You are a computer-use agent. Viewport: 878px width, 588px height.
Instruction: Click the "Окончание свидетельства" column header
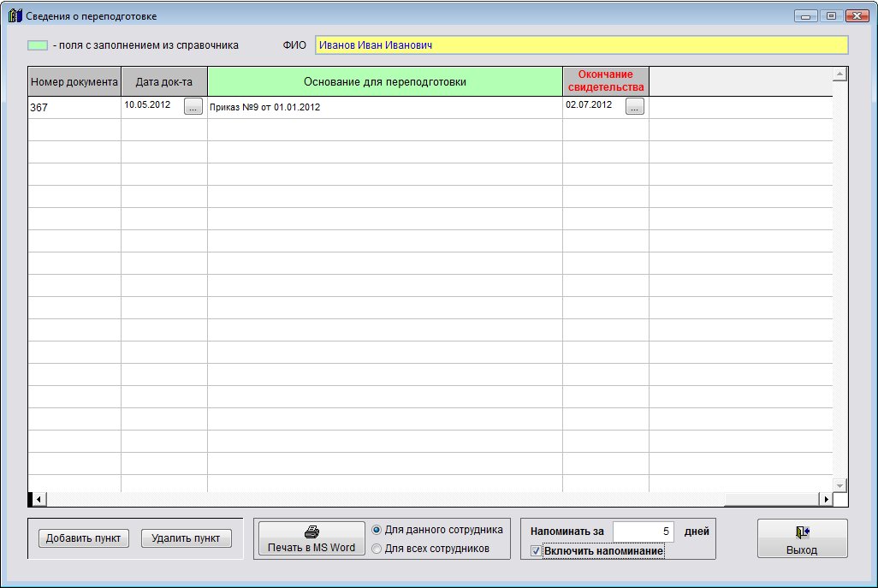pyautogui.click(x=605, y=82)
